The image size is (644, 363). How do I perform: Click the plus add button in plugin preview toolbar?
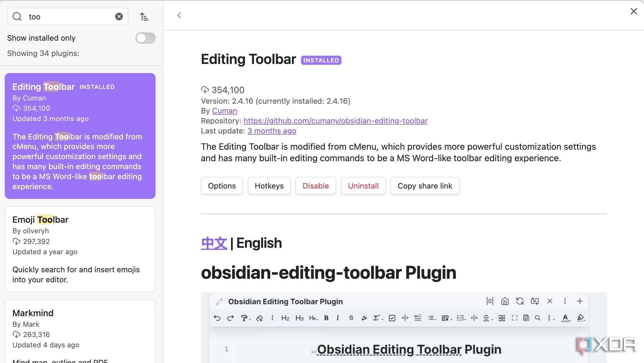[579, 301]
